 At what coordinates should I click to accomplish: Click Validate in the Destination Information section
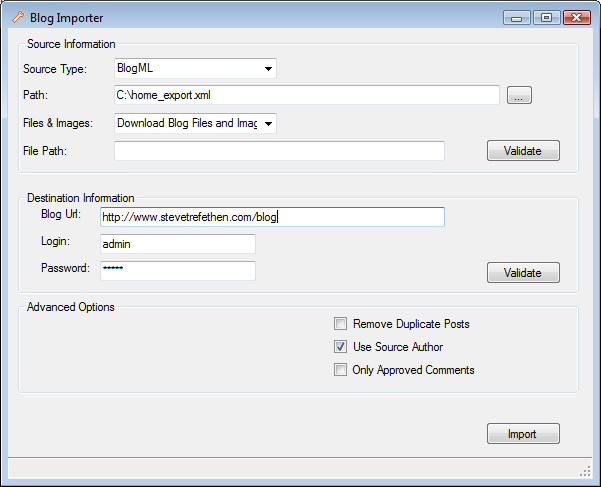[523, 273]
